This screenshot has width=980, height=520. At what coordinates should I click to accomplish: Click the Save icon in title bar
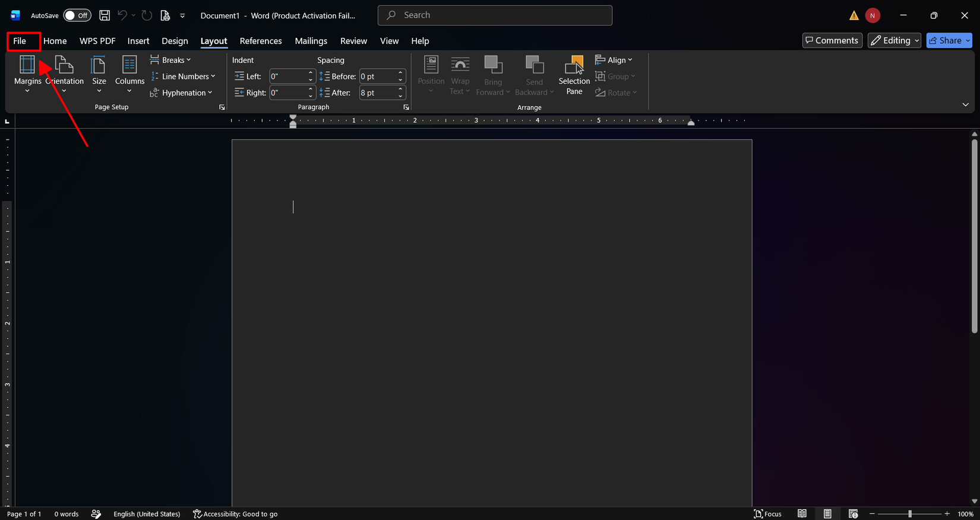pyautogui.click(x=105, y=15)
